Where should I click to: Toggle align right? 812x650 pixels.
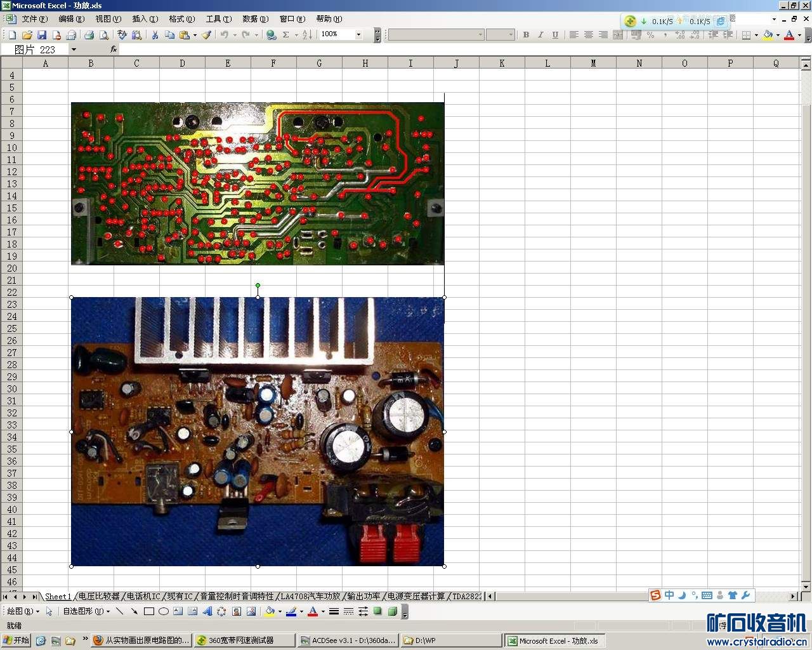click(603, 35)
